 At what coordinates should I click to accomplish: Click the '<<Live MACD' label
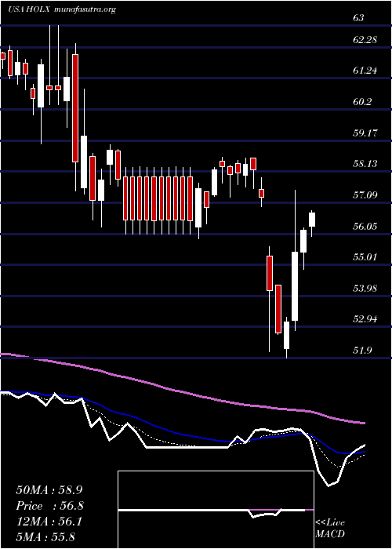click(x=330, y=528)
